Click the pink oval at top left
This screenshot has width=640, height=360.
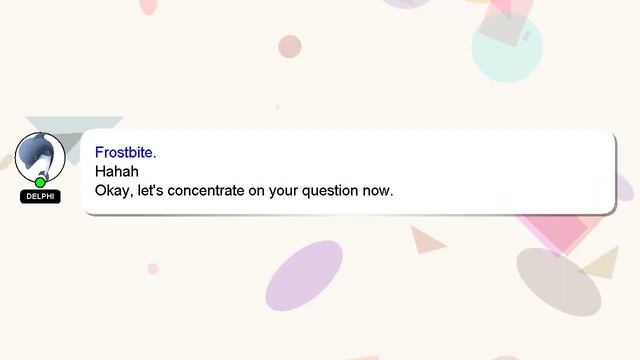click(148, 7)
